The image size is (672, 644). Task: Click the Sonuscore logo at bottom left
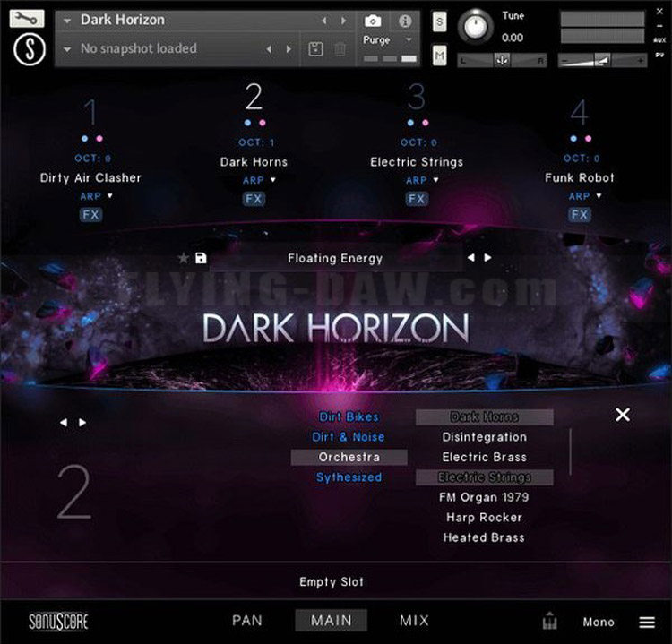(x=58, y=622)
